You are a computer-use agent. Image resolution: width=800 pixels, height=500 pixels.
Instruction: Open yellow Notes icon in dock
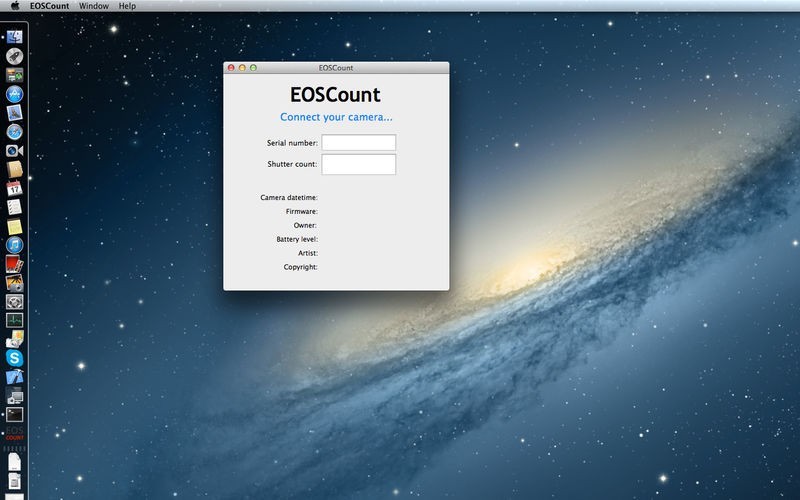14,226
